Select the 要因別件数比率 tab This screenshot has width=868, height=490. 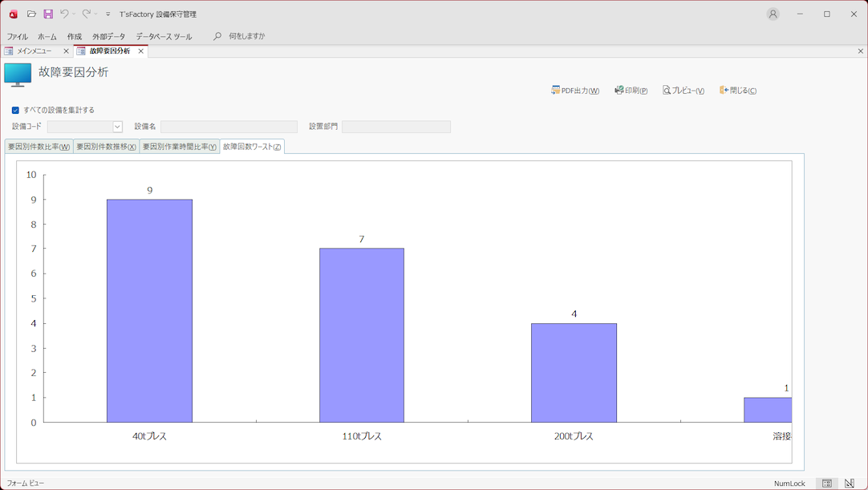(x=39, y=147)
